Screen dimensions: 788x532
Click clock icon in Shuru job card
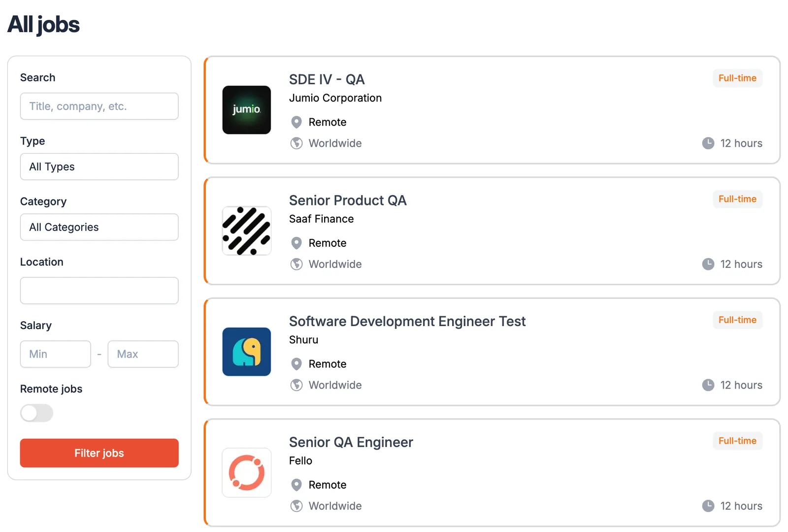(x=708, y=385)
